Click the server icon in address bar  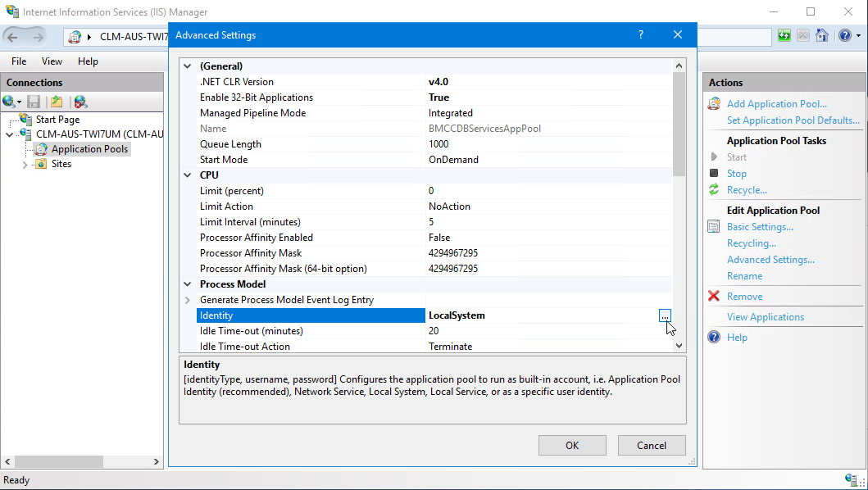[75, 37]
